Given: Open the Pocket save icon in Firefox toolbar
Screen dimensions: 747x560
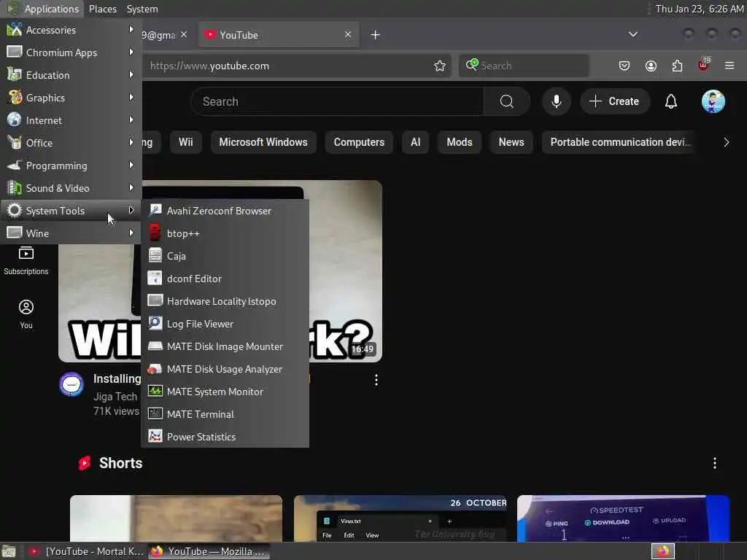Looking at the screenshot, I should [x=624, y=66].
